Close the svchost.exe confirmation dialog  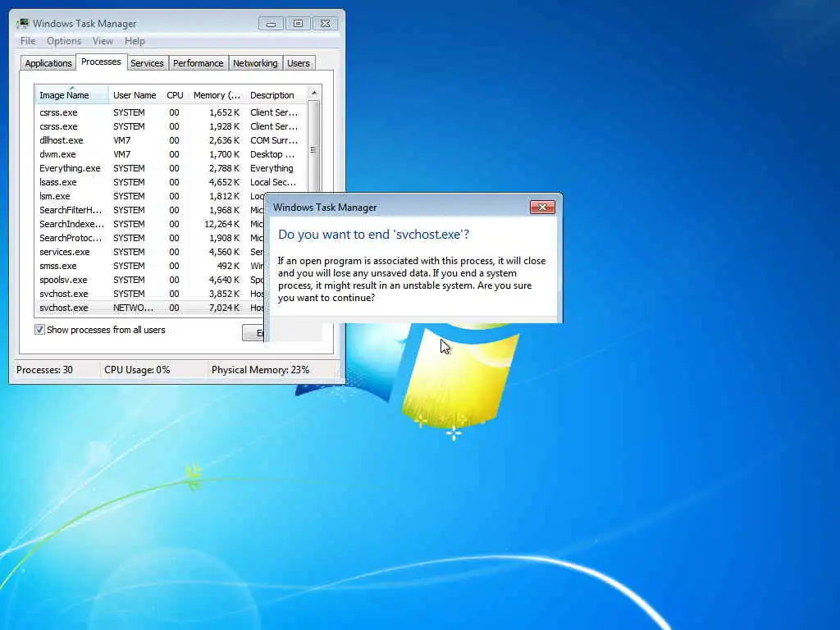[x=542, y=208]
